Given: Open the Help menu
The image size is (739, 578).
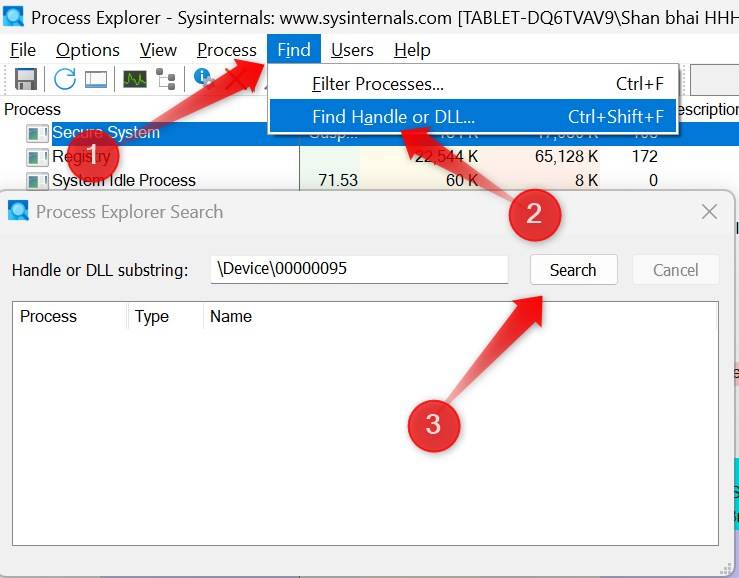Looking at the screenshot, I should click(x=412, y=50).
